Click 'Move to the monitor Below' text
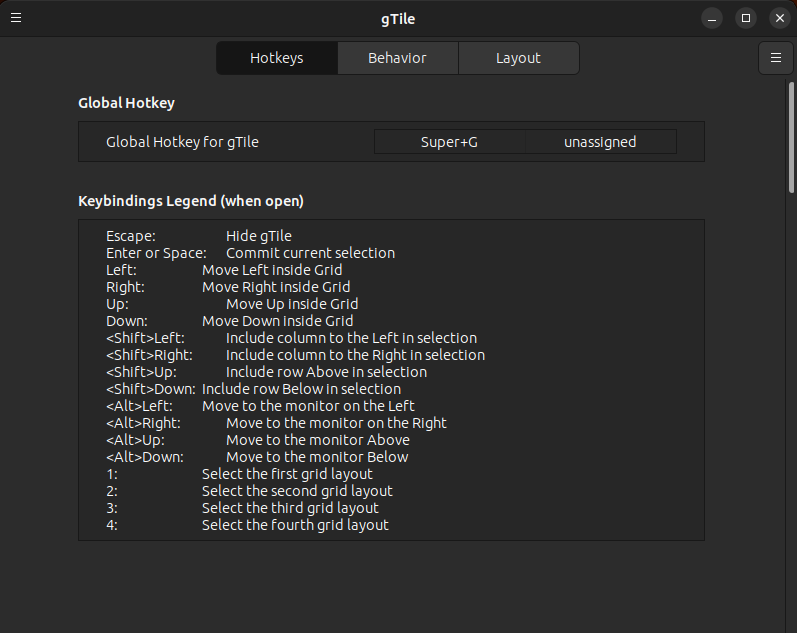Screen dimensions: 797x633 317,458
